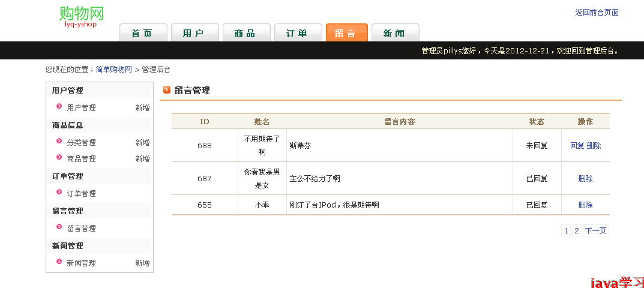
Task: Click 返回前台页面 link at top right
Action: click(x=597, y=13)
